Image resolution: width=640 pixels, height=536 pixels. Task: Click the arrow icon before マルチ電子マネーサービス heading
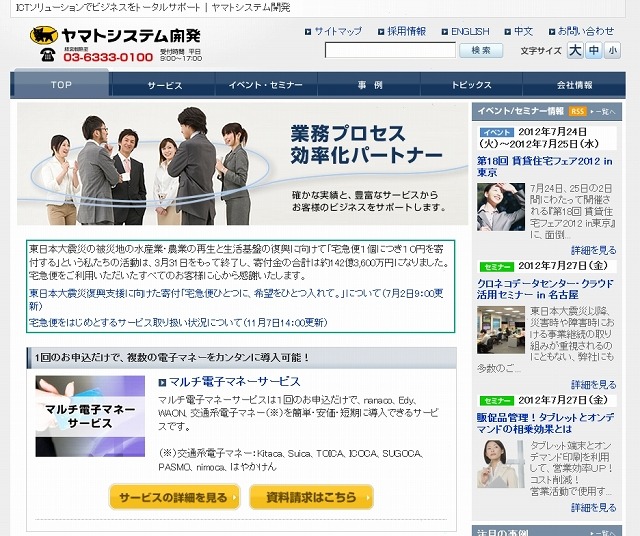pyautogui.click(x=162, y=383)
